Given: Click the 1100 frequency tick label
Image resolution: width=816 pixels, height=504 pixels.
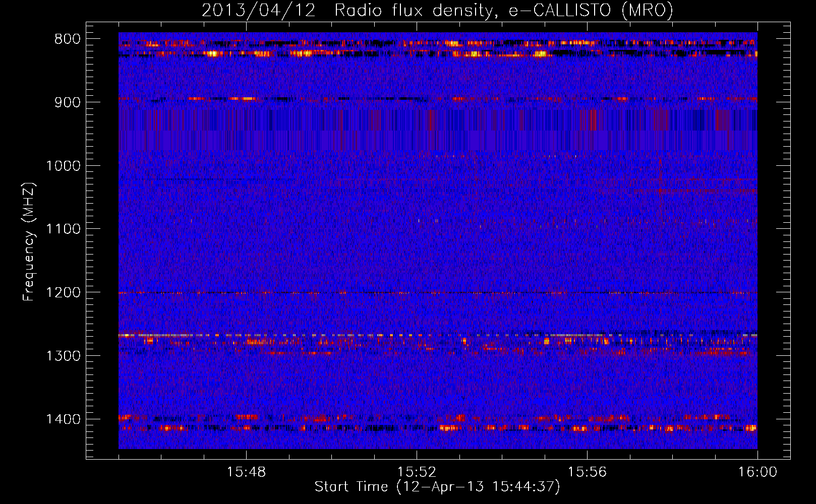Looking at the screenshot, I should [x=63, y=229].
